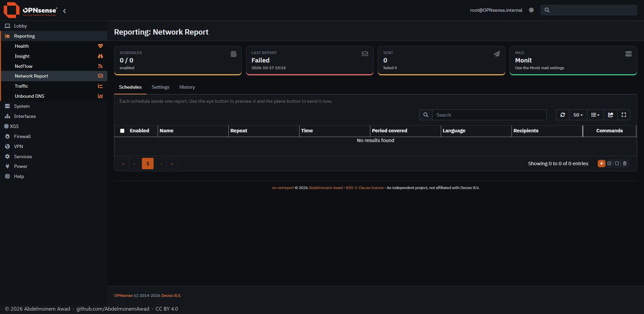Image resolution: width=644 pixels, height=314 pixels.
Task: Follow the Deciso B.V. footer link
Action: tap(171, 296)
